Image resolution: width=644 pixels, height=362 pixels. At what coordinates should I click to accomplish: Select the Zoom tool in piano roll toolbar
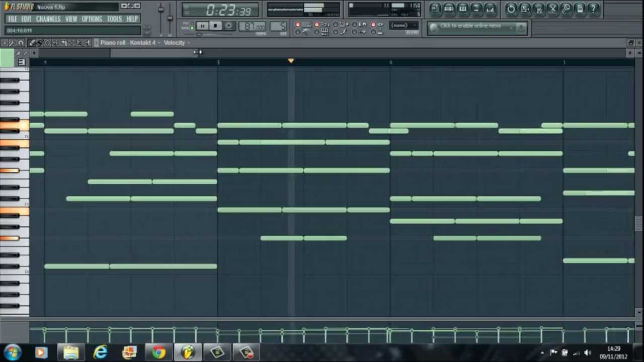click(x=79, y=43)
